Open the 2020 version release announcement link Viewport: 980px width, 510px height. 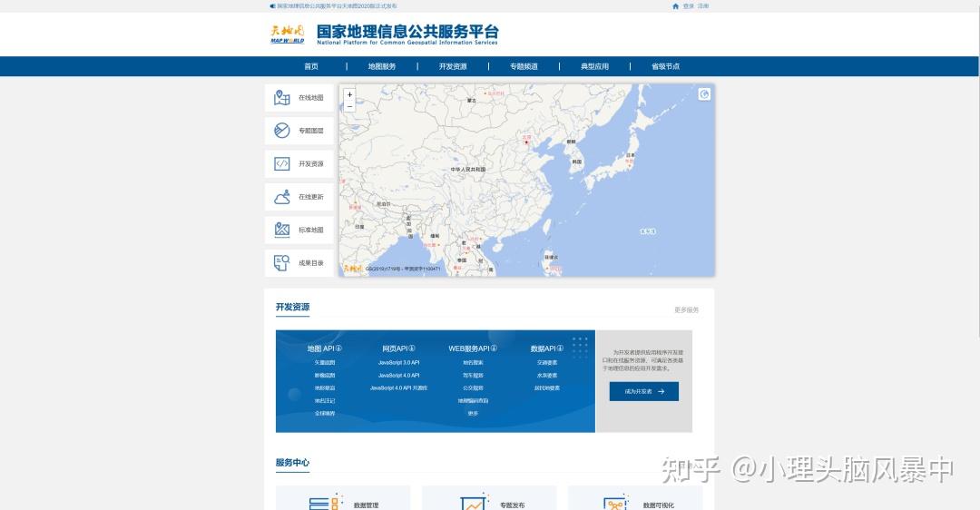click(x=337, y=6)
